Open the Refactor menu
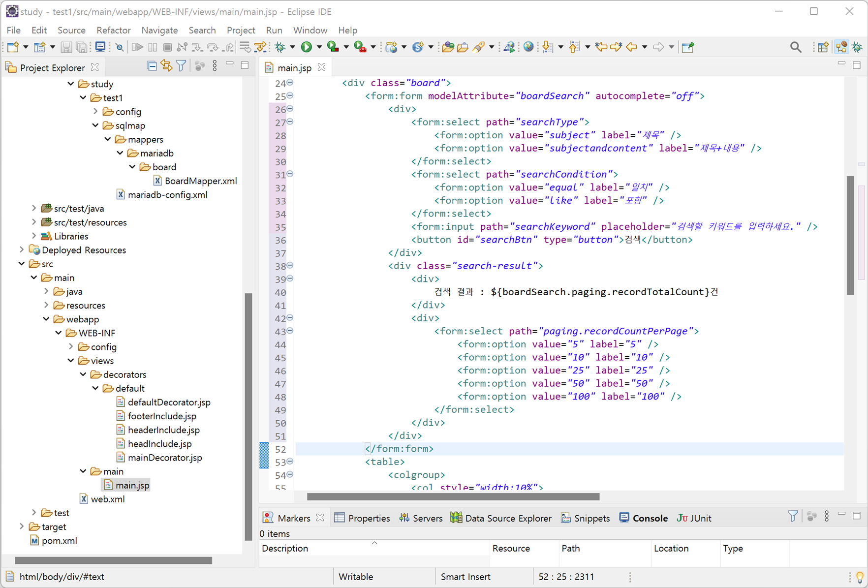868x588 pixels. (114, 30)
